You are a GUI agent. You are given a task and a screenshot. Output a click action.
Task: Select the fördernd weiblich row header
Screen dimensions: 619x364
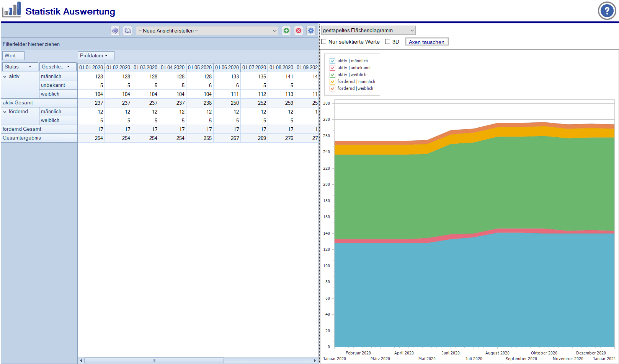[58, 120]
